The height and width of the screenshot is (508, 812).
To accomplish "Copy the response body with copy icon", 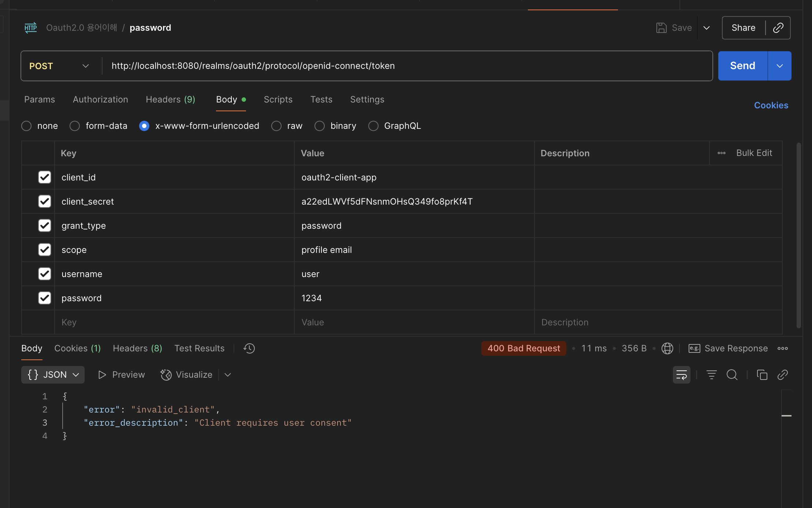I will [x=762, y=375].
